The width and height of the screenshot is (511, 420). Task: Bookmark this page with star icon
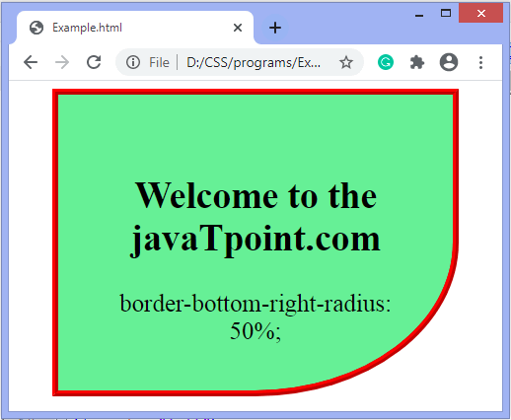[x=346, y=62]
